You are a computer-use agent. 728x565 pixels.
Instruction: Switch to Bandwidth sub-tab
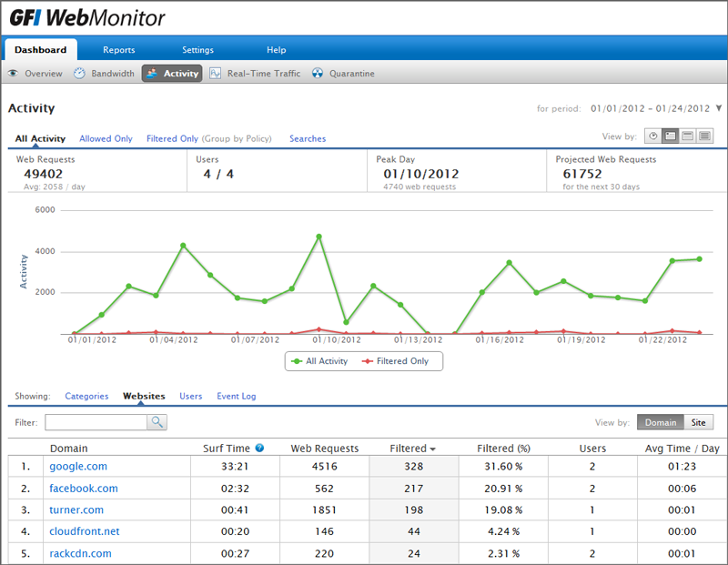tap(113, 74)
